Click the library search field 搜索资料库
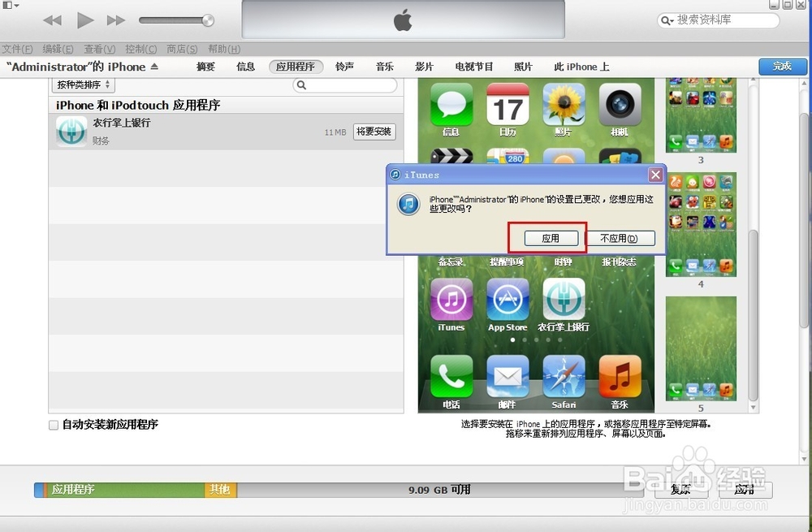 point(718,20)
